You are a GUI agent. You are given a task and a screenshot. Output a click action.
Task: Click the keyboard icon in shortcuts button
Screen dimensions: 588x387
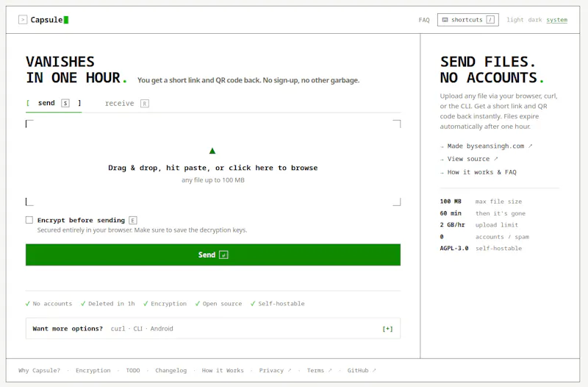pos(445,20)
